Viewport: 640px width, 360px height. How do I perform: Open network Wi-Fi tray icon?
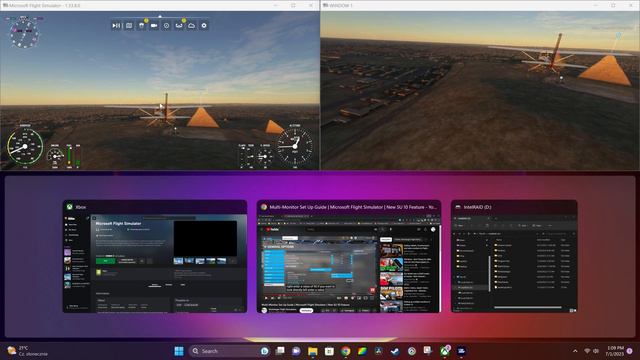click(x=587, y=351)
